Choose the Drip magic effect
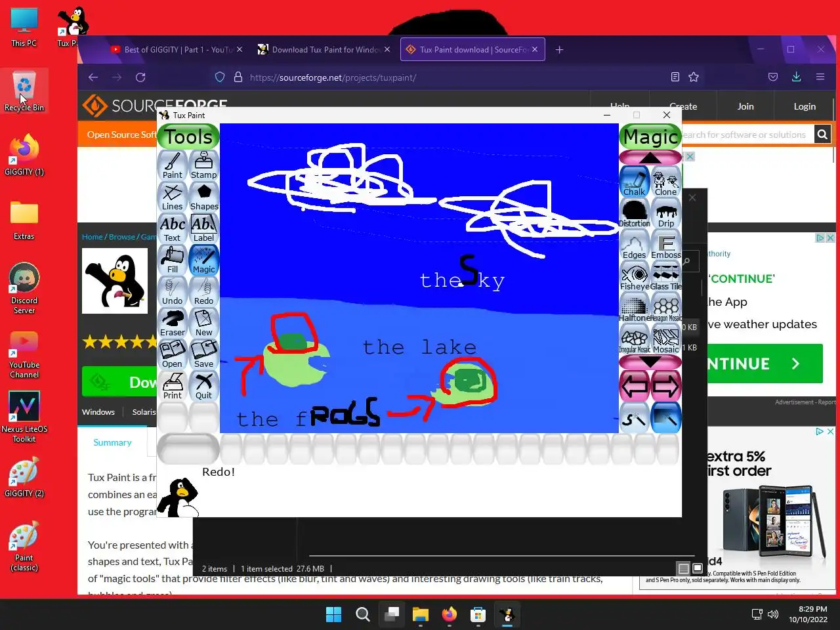The width and height of the screenshot is (840, 630). click(665, 213)
